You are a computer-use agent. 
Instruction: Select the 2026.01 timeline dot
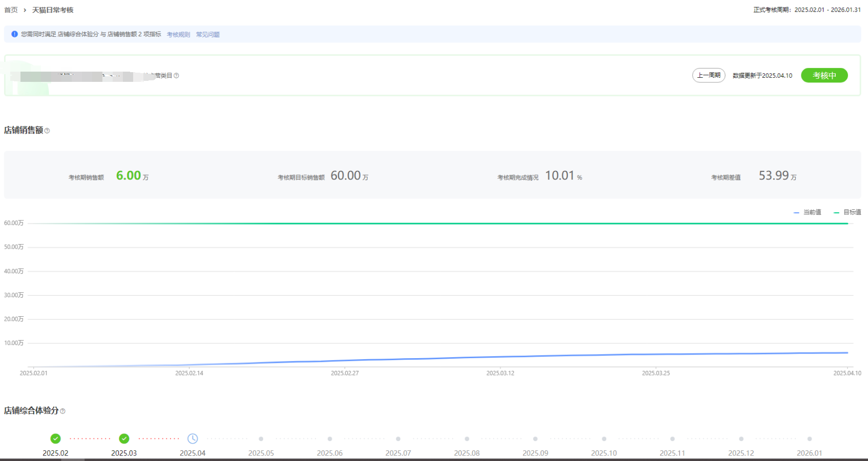click(809, 439)
